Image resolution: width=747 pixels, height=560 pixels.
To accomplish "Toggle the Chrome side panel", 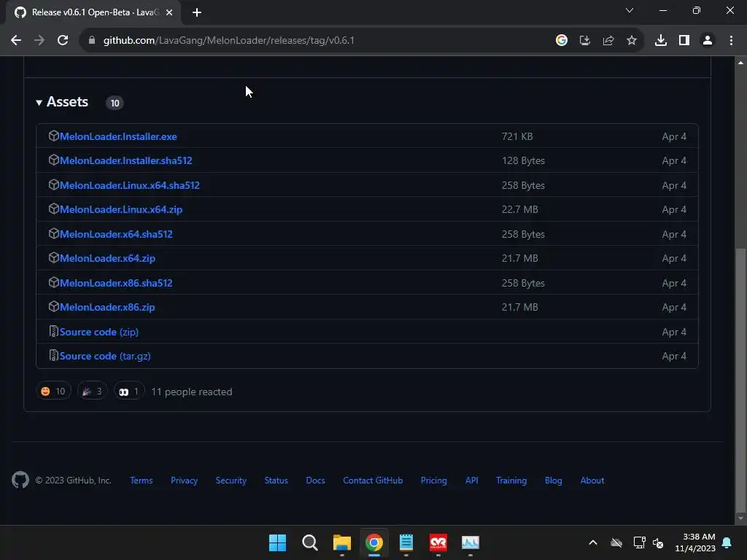I will (684, 40).
